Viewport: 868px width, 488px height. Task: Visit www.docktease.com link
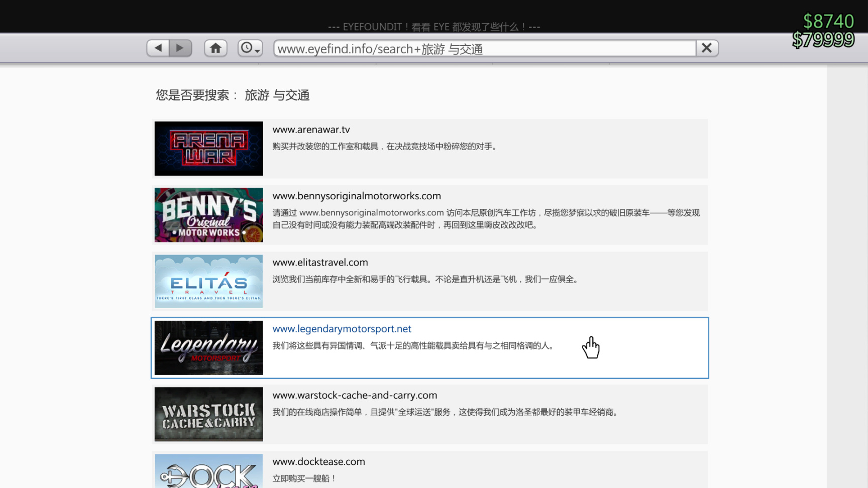click(318, 461)
